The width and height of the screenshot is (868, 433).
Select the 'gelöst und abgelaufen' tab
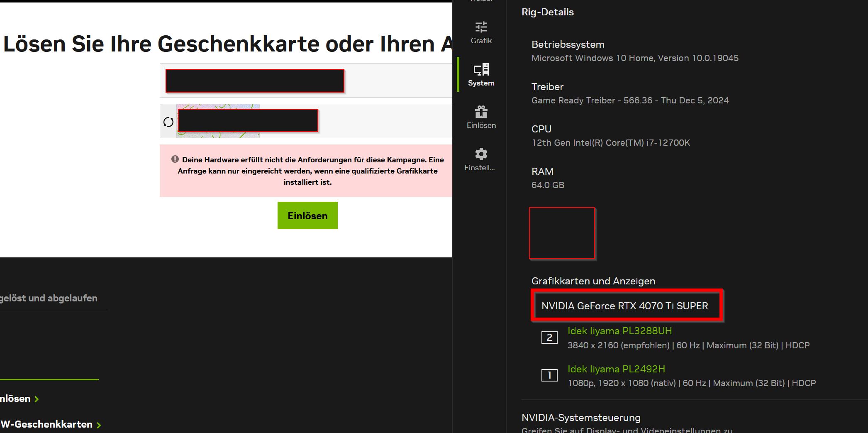[49, 298]
